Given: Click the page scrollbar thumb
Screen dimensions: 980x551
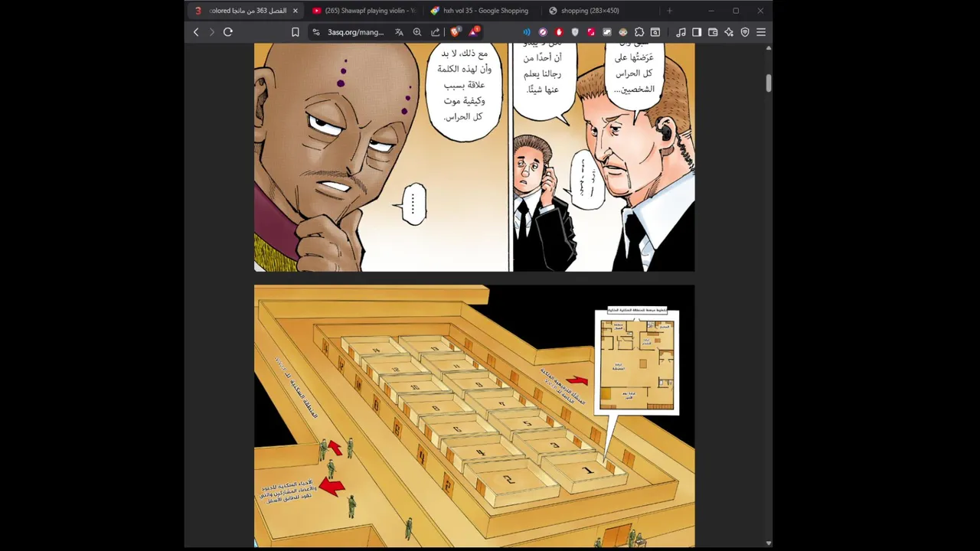Looking at the screenshot, I should tap(768, 83).
